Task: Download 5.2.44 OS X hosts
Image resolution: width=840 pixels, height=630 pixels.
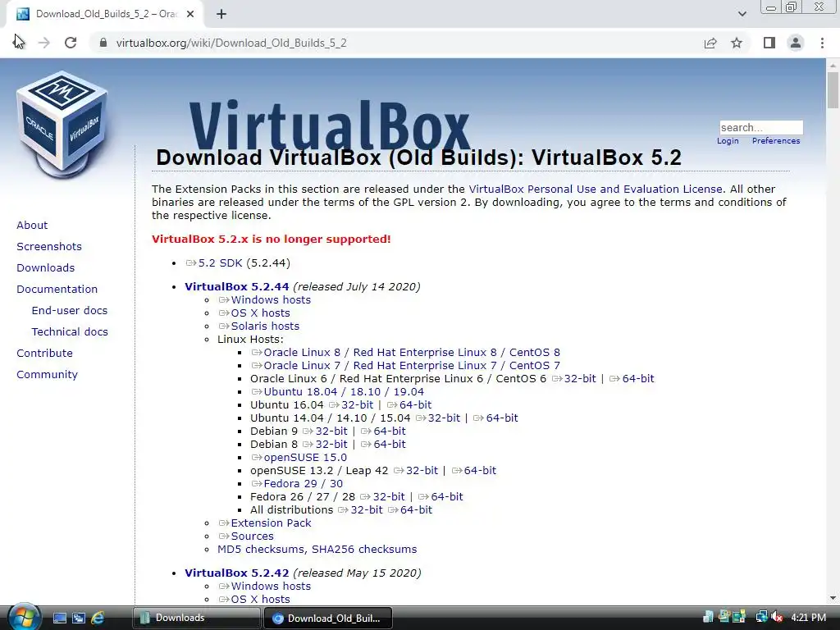Action: (x=260, y=313)
